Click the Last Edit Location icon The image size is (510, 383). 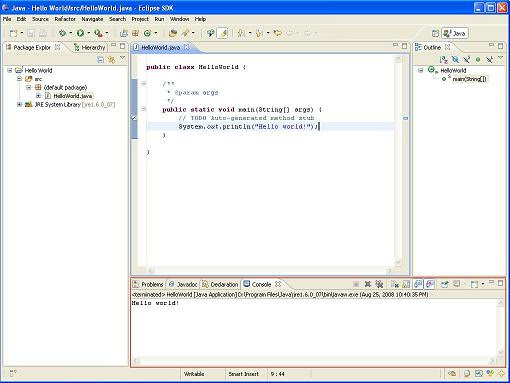(x=277, y=33)
